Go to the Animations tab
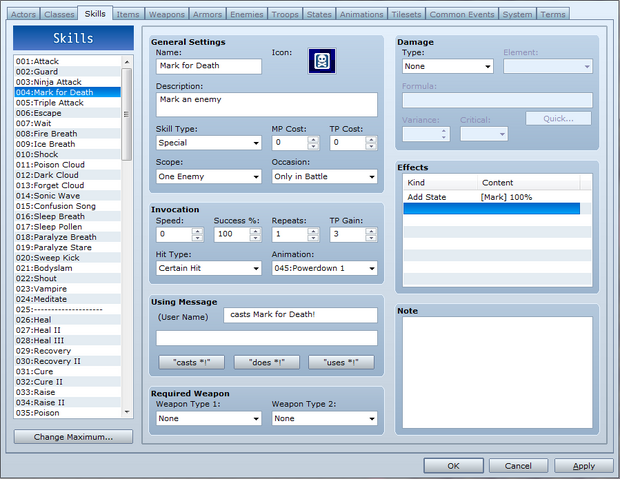 pyautogui.click(x=361, y=14)
